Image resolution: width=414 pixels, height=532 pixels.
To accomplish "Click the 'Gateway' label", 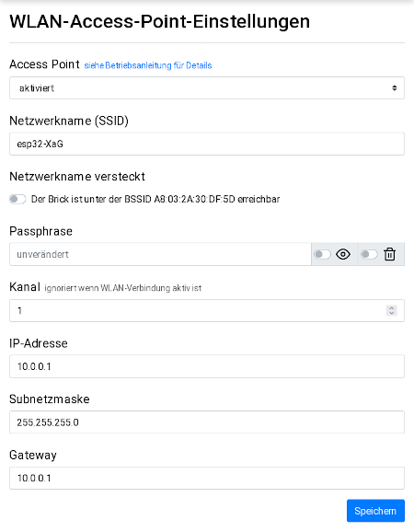I will pos(33,455).
